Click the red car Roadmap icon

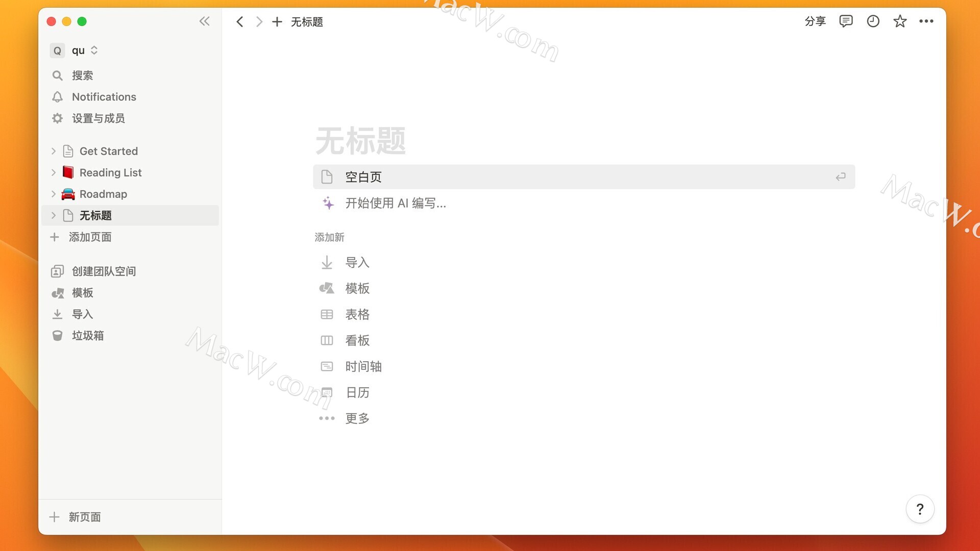click(68, 194)
